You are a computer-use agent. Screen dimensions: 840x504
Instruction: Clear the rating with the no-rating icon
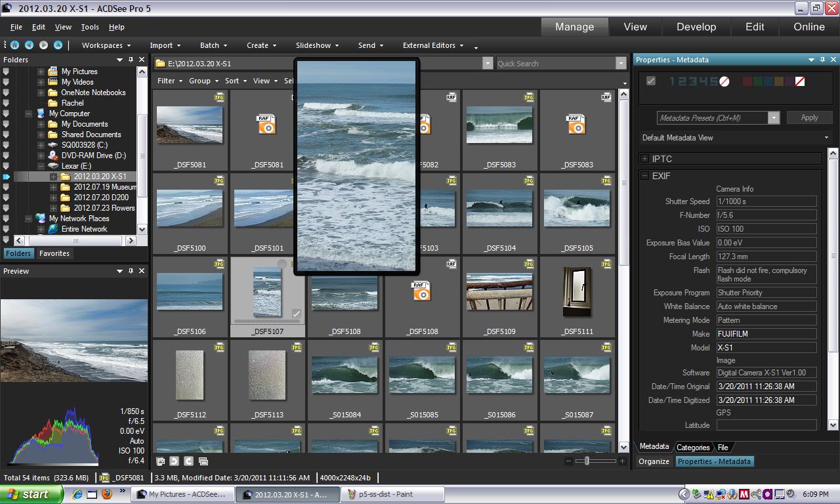[x=724, y=81]
